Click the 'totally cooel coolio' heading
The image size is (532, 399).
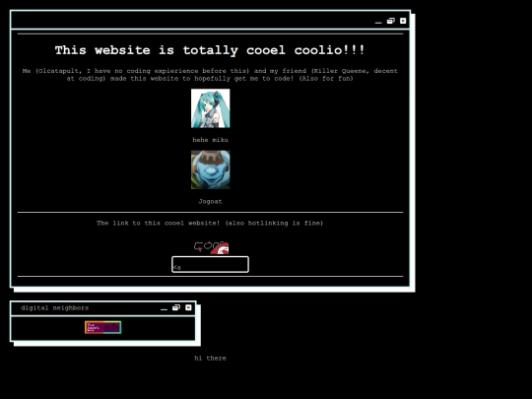pos(211,50)
